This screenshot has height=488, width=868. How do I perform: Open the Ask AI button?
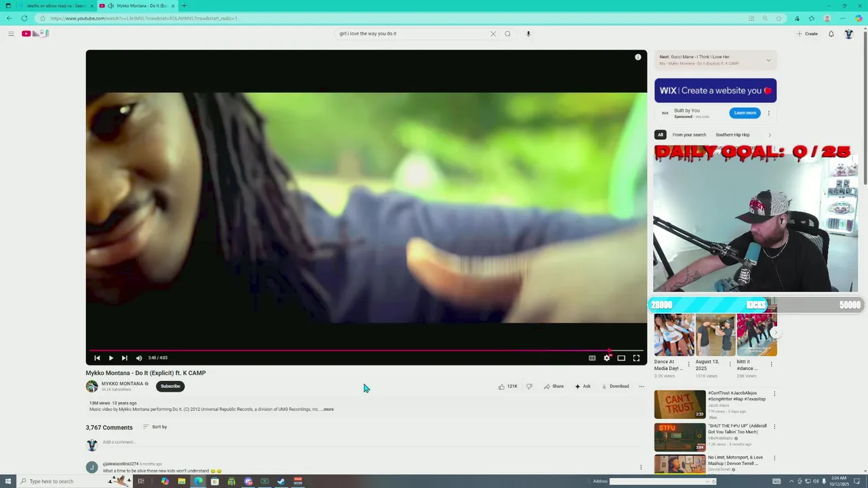(x=583, y=386)
